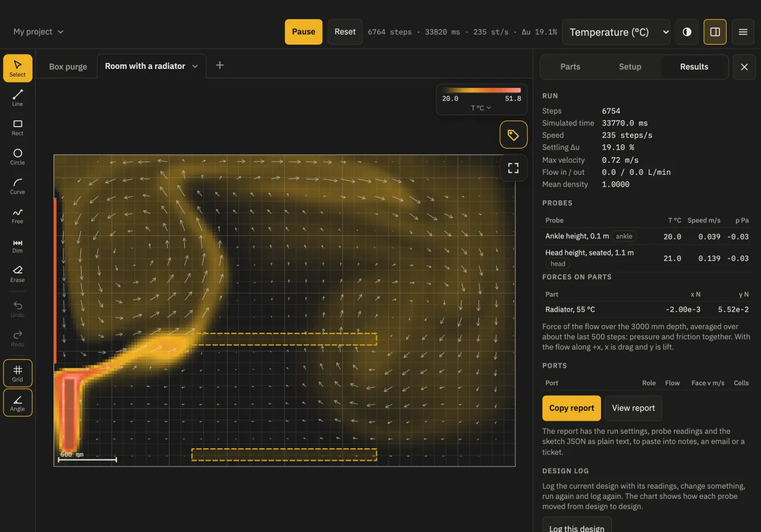Close the results side panel

(x=744, y=67)
